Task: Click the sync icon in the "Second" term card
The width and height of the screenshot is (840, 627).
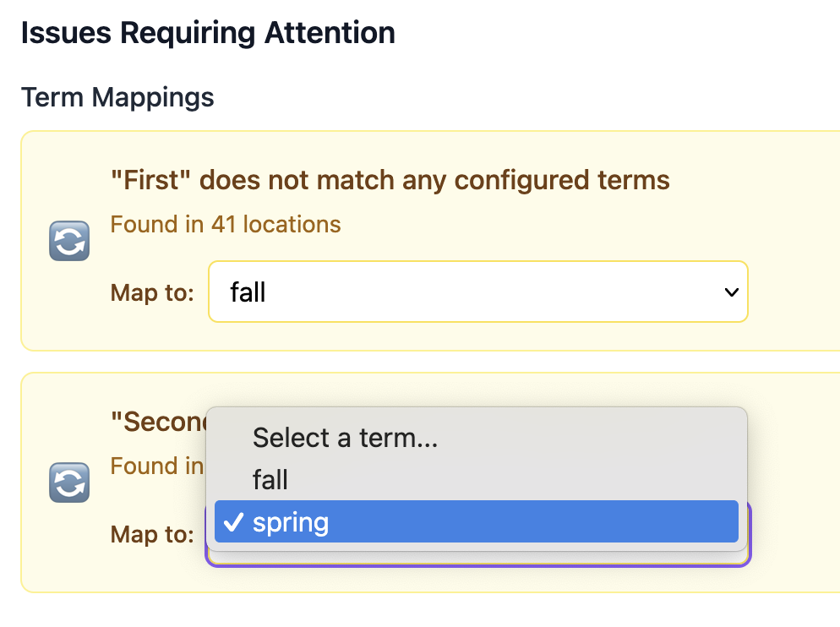Action: click(x=69, y=483)
